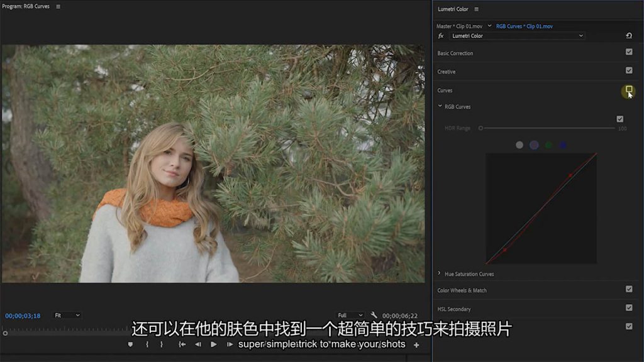Expand the Hue Saturation Curves section

(440, 274)
